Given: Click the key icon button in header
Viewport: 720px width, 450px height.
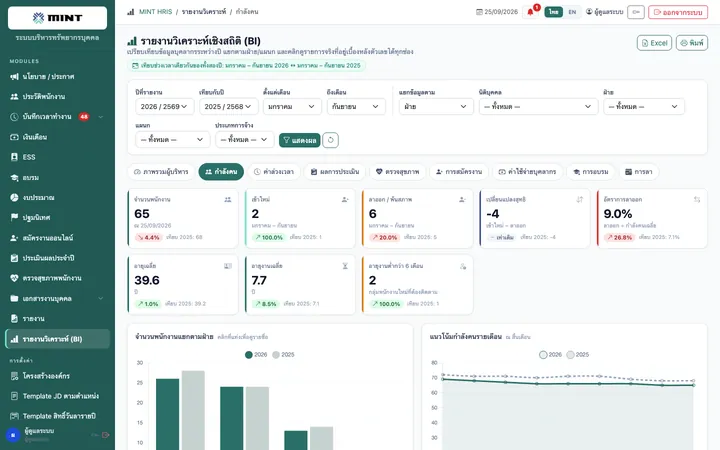Looking at the screenshot, I should [x=636, y=12].
